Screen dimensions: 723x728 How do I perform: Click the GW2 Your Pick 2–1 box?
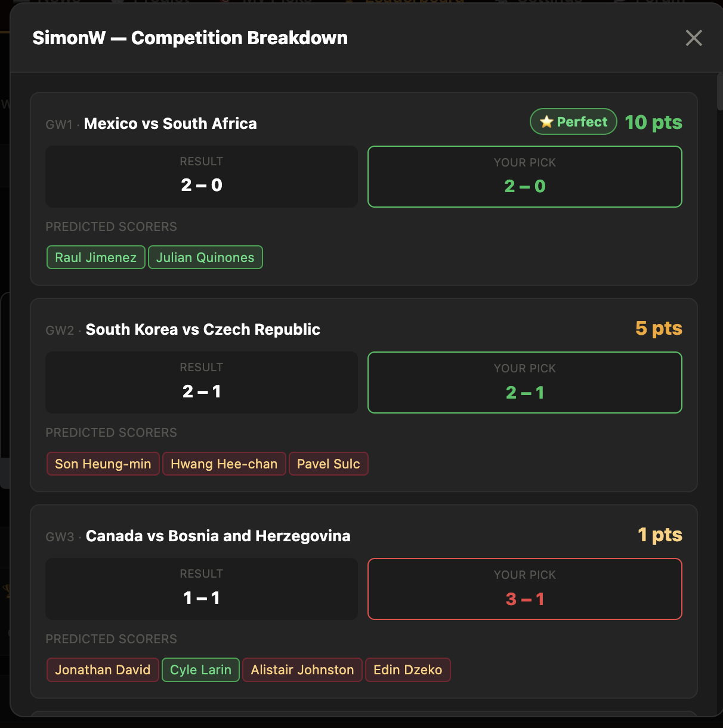[x=525, y=382]
